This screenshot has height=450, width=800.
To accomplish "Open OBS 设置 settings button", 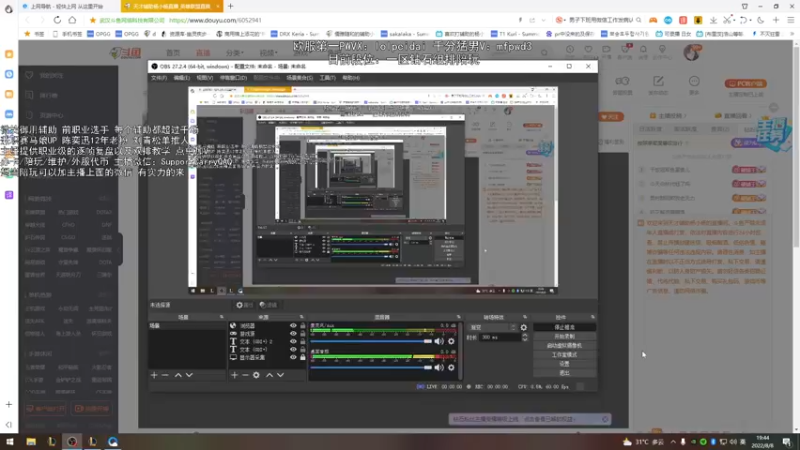I will (x=564, y=364).
